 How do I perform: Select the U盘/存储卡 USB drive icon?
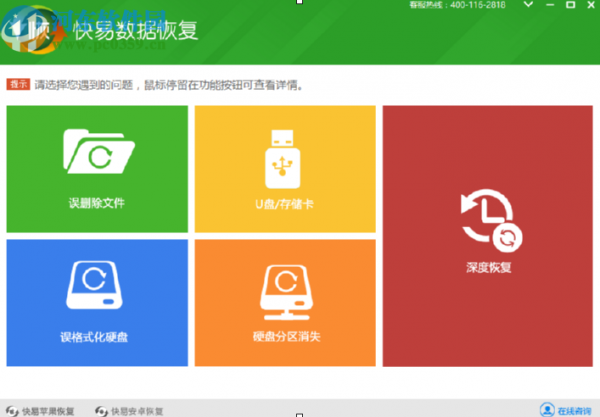(x=283, y=159)
